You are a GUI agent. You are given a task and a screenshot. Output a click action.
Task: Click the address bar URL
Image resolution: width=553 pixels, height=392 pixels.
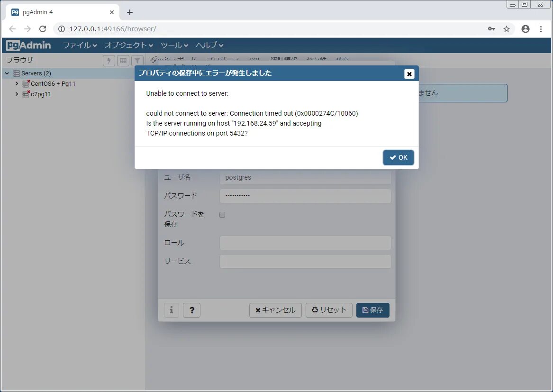112,29
